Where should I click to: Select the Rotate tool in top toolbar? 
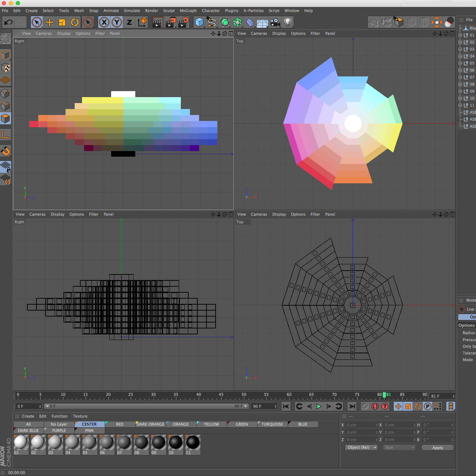pos(75,22)
